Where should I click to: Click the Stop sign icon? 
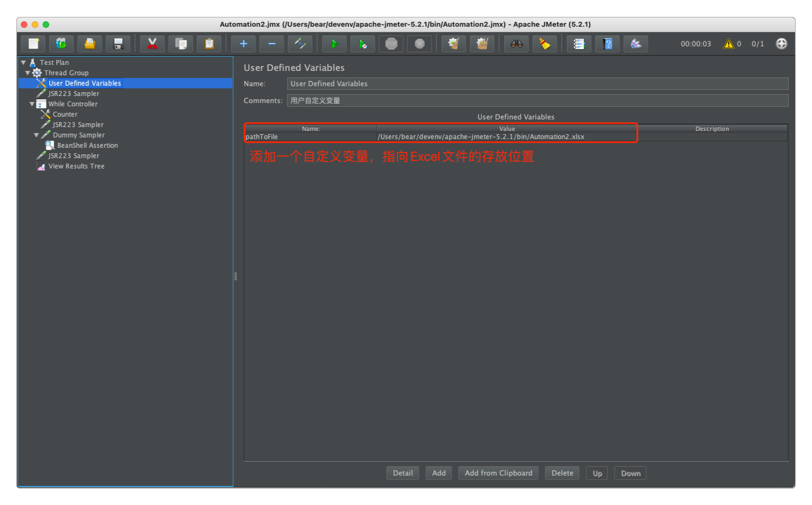[x=391, y=44]
